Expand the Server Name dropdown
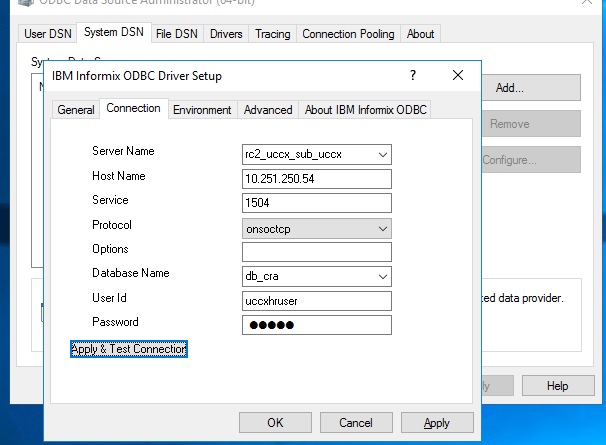Screen dimensions: 606x445 (x=381, y=154)
